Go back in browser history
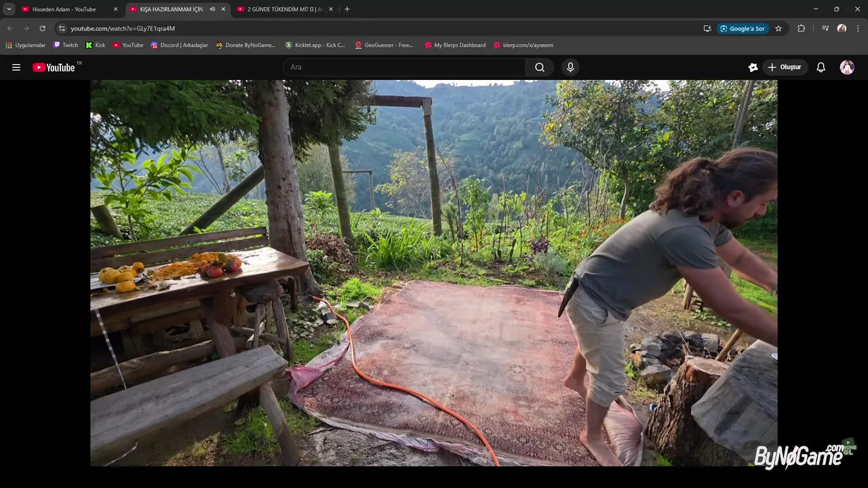This screenshot has width=868, height=488. pos(9,28)
